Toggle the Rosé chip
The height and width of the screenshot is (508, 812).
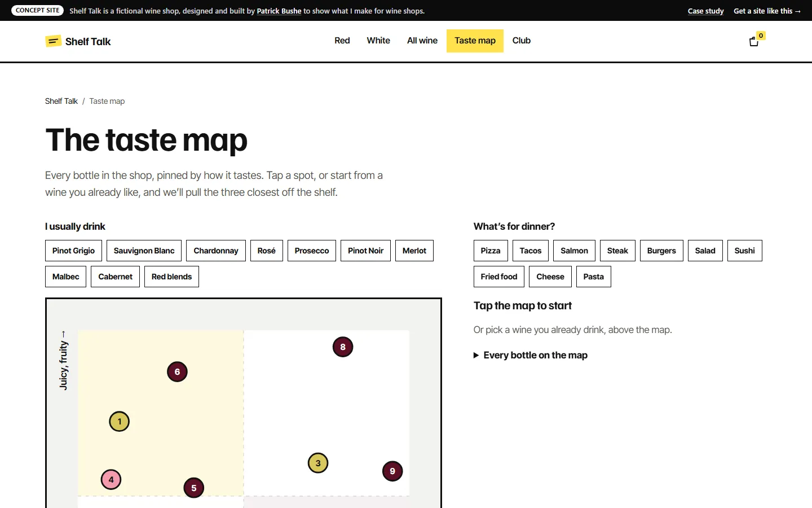pyautogui.click(x=267, y=251)
